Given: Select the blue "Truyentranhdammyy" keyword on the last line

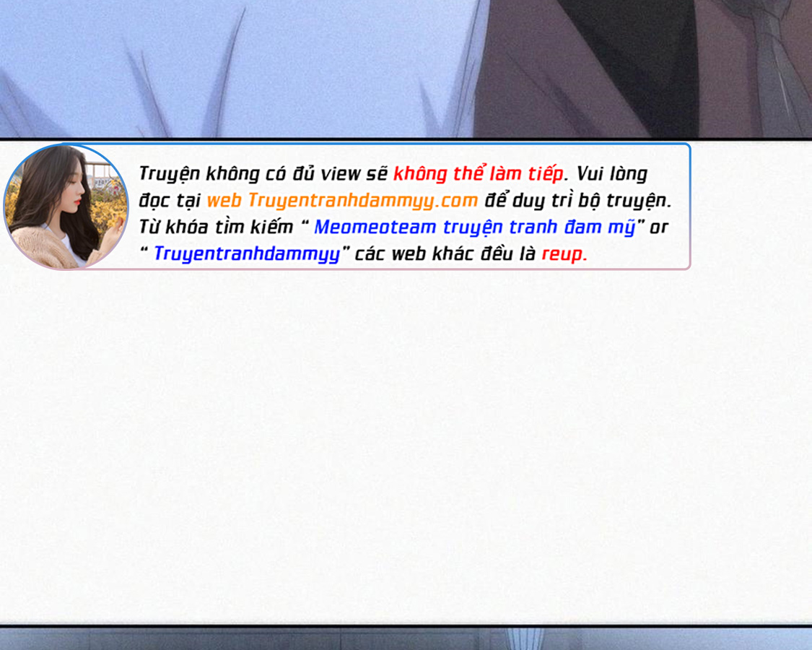Looking at the screenshot, I should (246, 254).
